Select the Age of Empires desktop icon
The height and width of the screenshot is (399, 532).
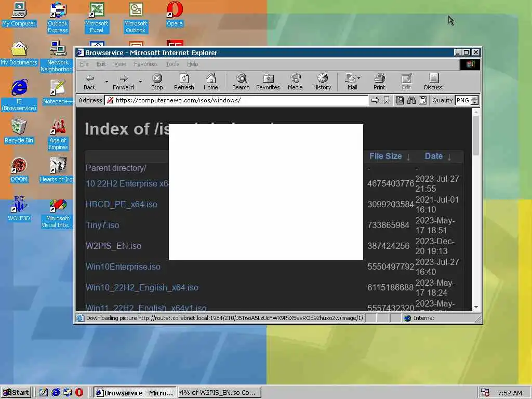point(58,135)
